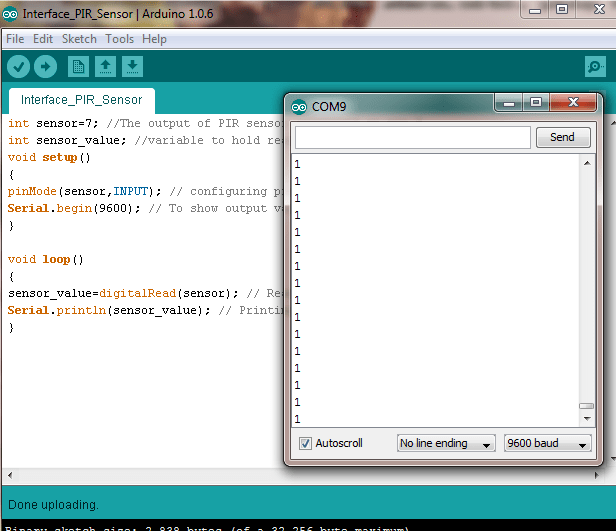Open the Tools menu

pos(119,39)
